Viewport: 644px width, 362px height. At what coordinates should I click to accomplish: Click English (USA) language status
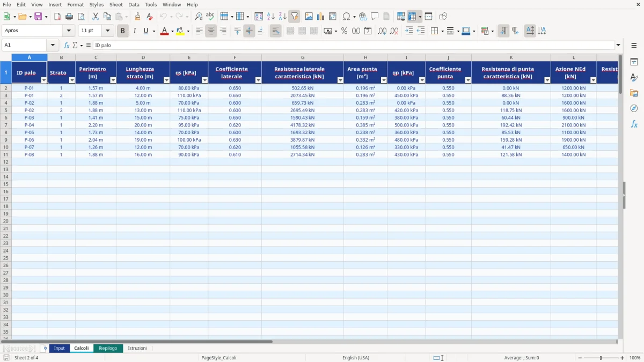356,358
